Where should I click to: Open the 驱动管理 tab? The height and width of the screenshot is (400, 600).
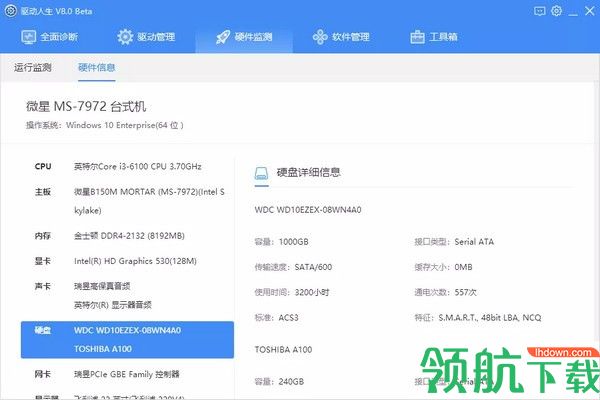(146, 37)
